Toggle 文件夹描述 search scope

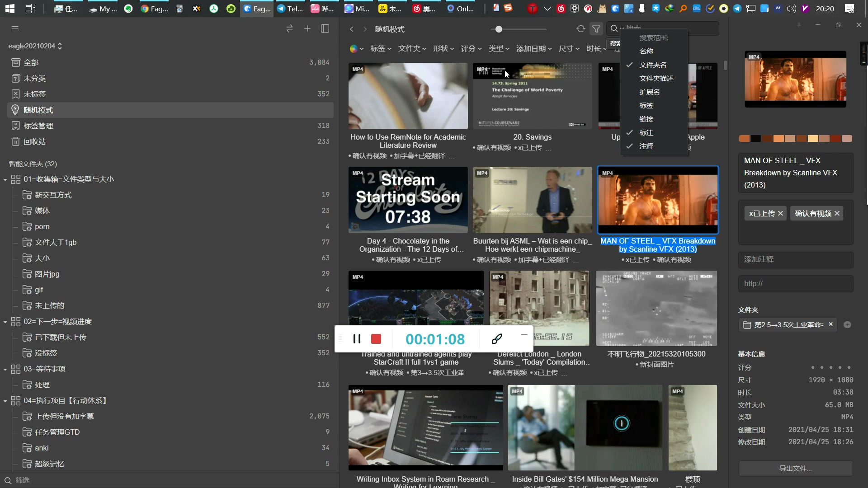coord(654,78)
